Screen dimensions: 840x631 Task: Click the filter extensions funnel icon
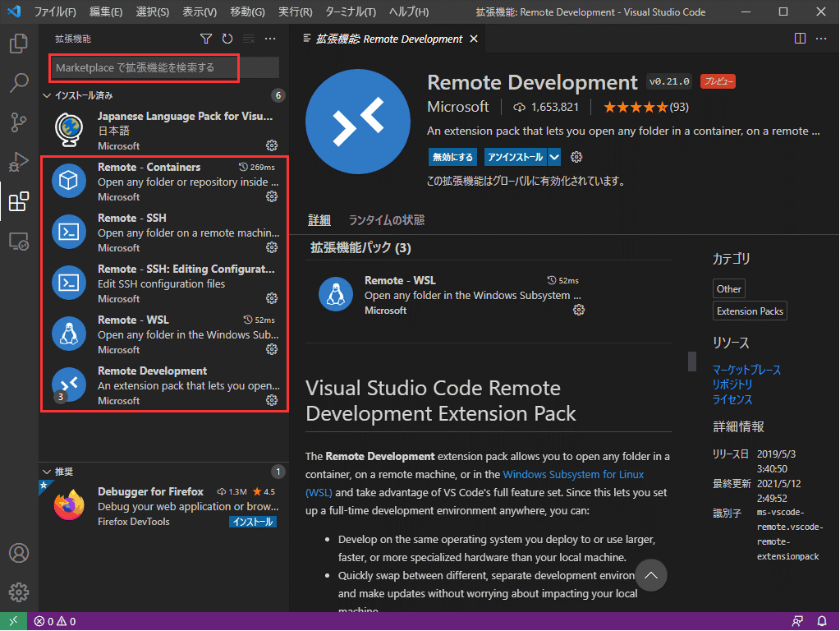(x=206, y=39)
